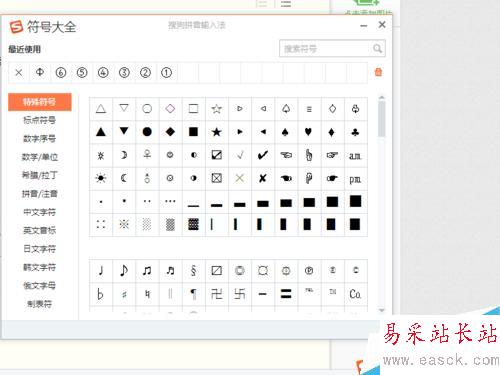Insert the solid club suit symbol
Viewport: 500px width, 375px height.
coord(355,132)
